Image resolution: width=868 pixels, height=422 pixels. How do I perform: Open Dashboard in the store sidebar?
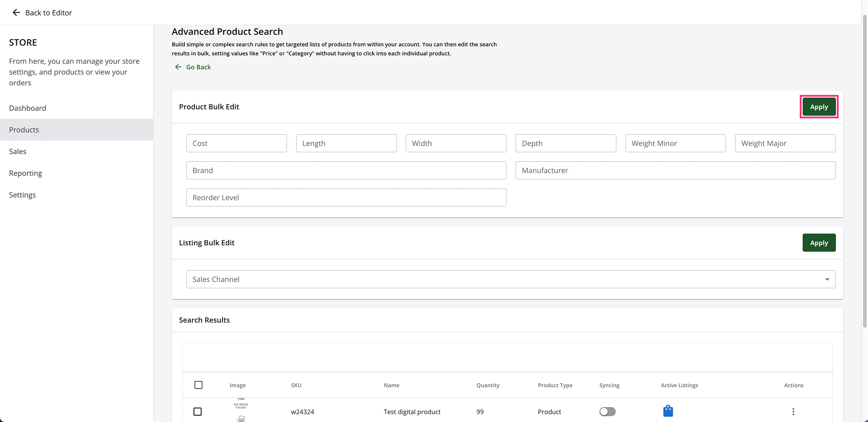click(28, 108)
